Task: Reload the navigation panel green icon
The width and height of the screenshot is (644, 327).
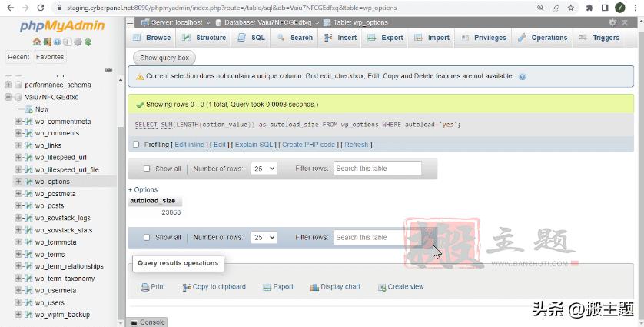Action: coord(88,42)
